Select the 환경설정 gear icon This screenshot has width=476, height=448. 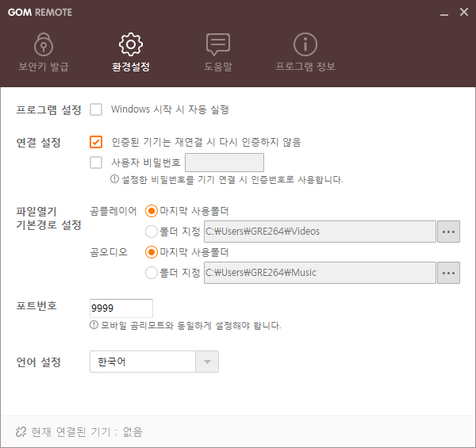pyautogui.click(x=131, y=44)
